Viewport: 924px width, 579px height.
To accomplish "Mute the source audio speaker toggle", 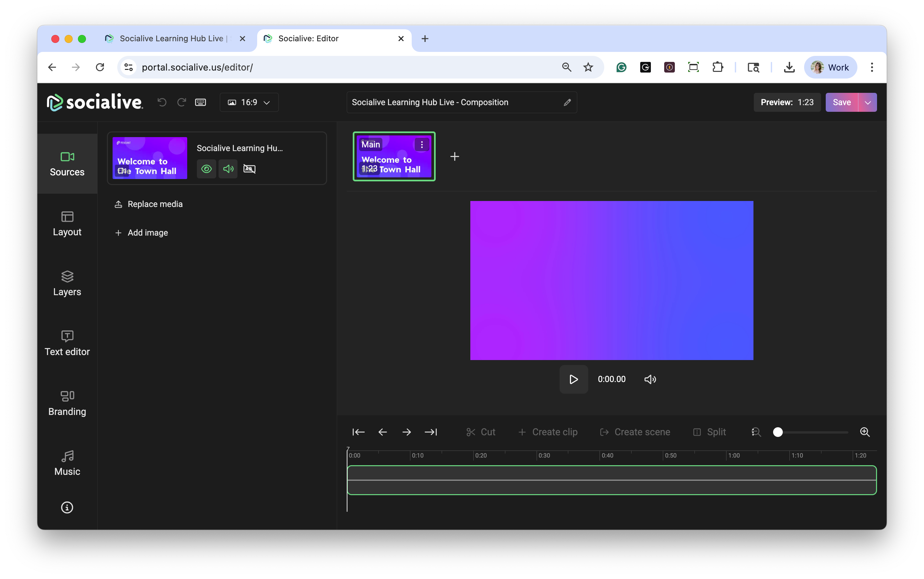I will click(x=228, y=169).
